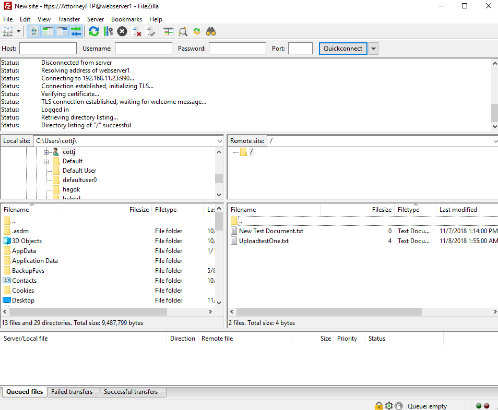The width and height of the screenshot is (498, 410).
Task: Open the Remote site path dropdown
Action: tap(495, 141)
